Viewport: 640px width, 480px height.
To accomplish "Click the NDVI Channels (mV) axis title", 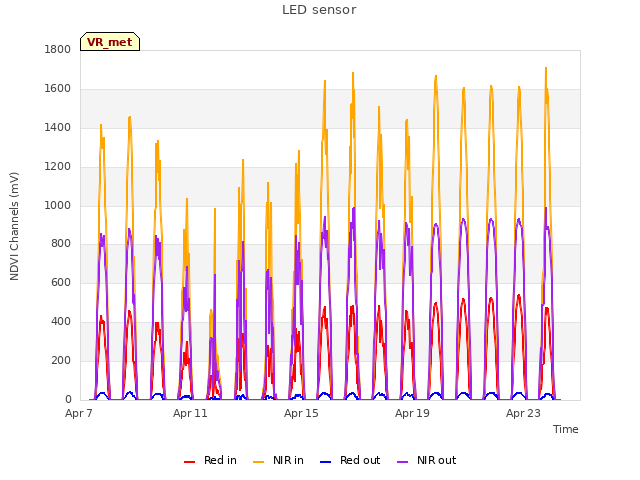I will 14,226.
